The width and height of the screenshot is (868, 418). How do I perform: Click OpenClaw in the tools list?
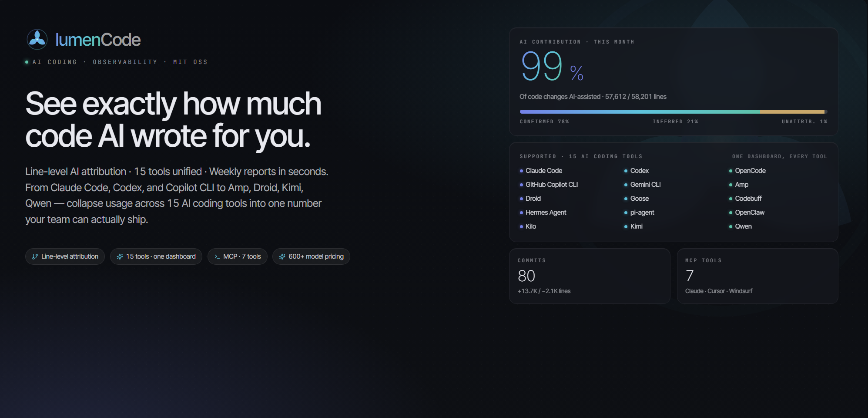pyautogui.click(x=750, y=212)
